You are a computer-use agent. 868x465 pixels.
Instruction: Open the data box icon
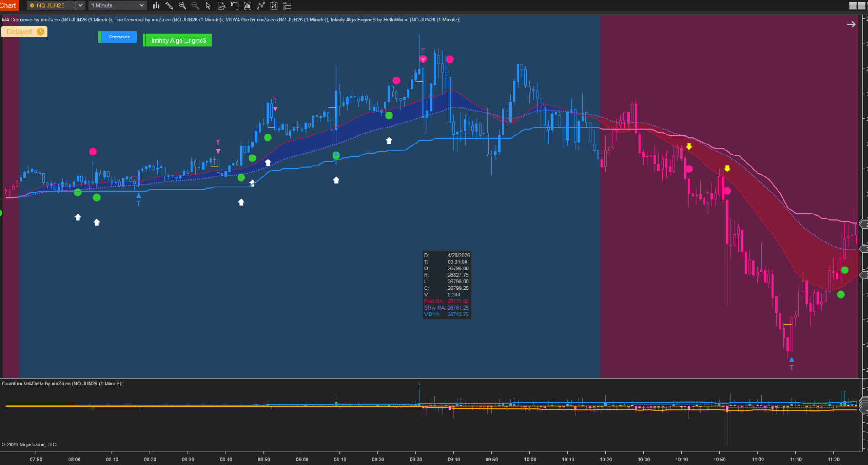coord(222,5)
